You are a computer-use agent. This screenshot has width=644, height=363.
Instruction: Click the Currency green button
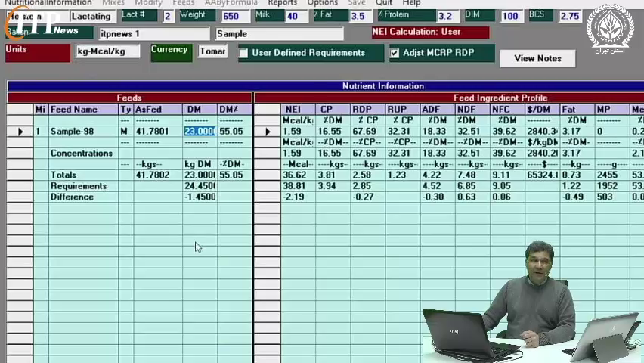(172, 53)
